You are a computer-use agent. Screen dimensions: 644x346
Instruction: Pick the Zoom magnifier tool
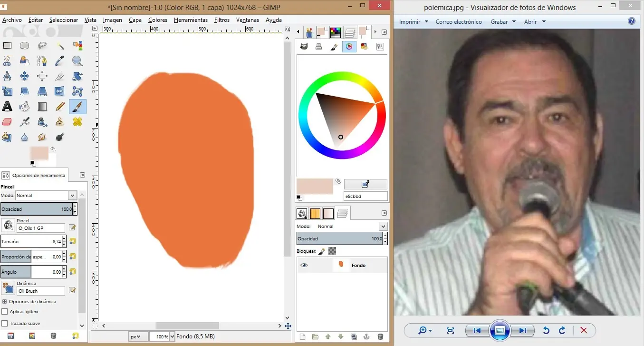(77, 61)
